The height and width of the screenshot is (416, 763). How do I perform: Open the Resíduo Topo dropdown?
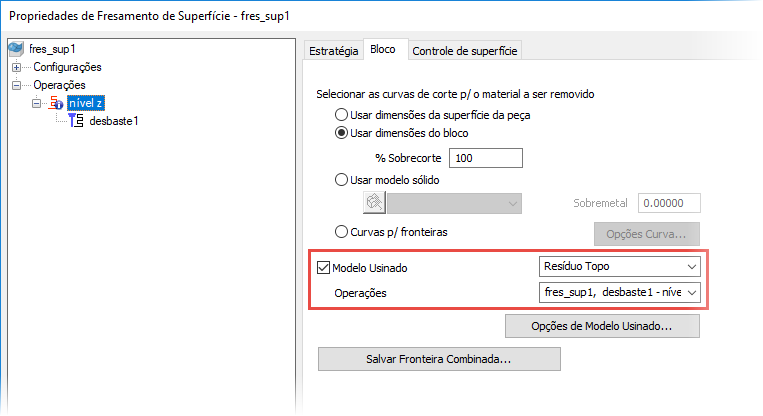618,267
